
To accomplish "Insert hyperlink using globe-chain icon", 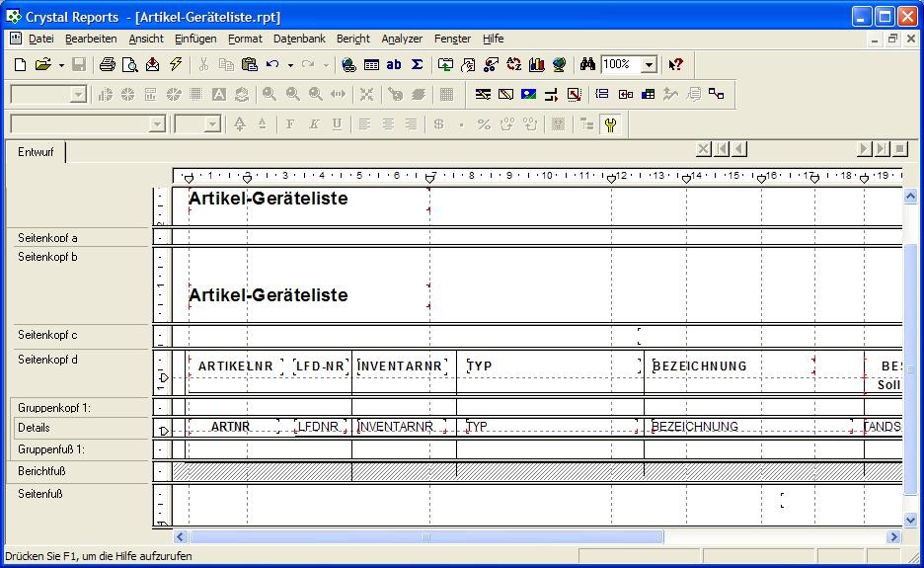I will (348, 64).
